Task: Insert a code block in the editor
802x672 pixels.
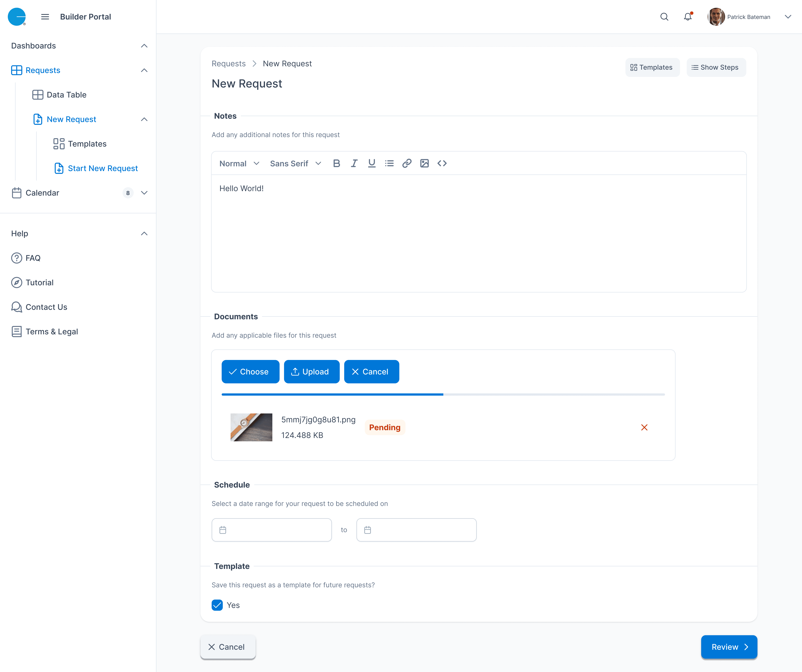Action: click(x=442, y=163)
